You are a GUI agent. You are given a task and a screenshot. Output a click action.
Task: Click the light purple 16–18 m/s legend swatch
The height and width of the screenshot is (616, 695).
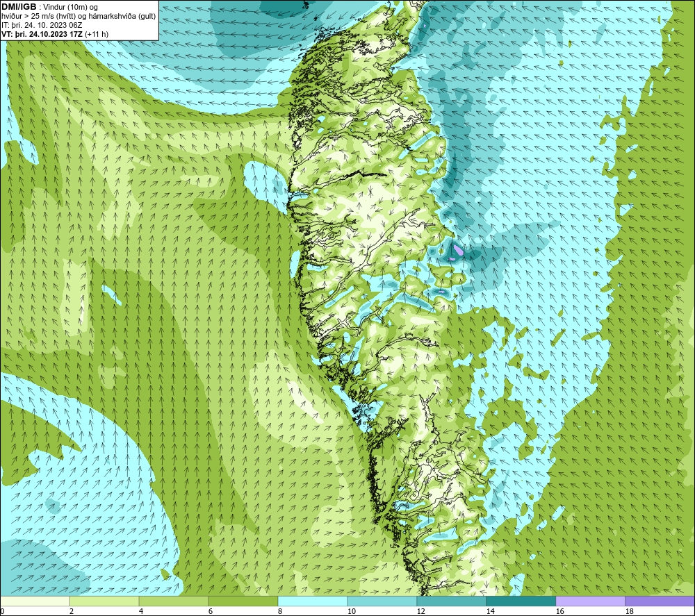click(x=590, y=601)
